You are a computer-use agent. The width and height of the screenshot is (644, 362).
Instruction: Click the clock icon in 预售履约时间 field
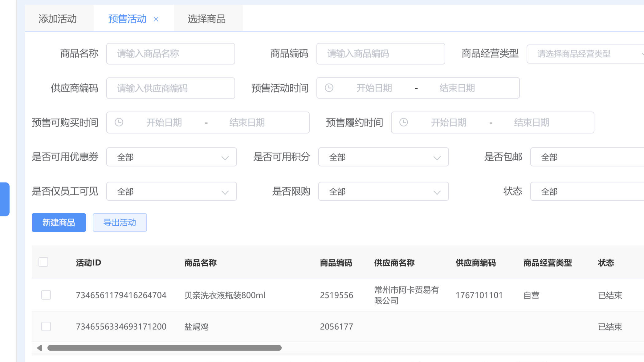point(404,122)
